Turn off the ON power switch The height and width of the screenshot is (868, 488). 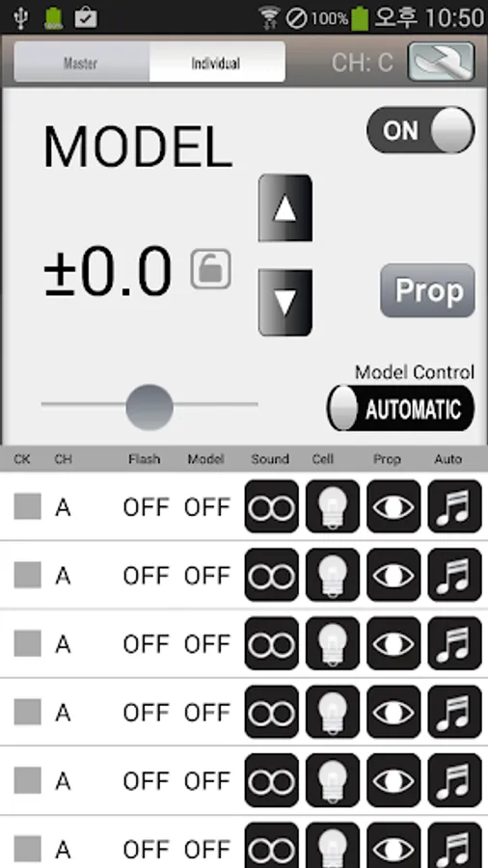click(x=420, y=130)
